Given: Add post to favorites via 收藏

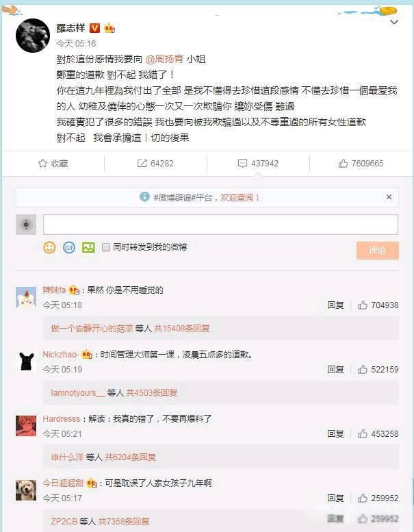Looking at the screenshot, I should point(53,164).
